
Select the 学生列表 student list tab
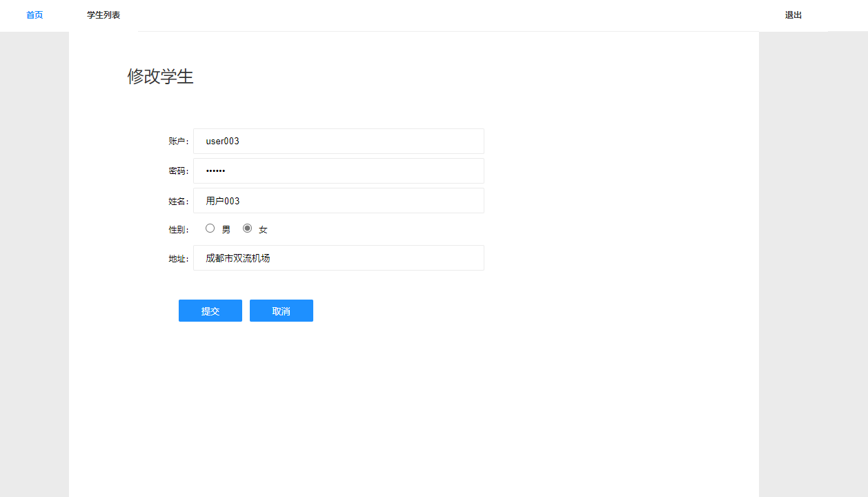[x=103, y=14]
